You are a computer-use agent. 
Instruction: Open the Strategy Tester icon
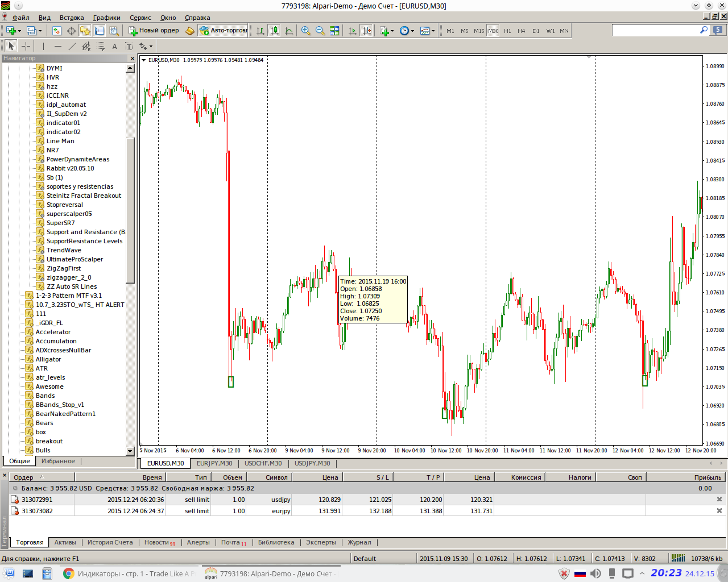point(114,31)
